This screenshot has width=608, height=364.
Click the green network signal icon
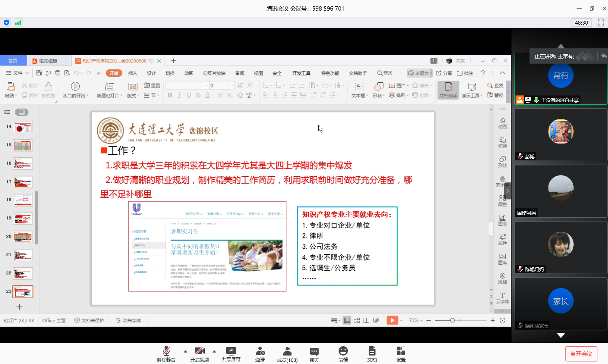[x=18, y=22]
